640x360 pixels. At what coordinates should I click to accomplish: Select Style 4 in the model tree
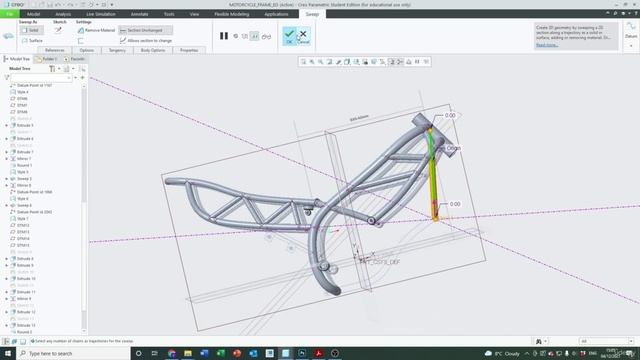point(19,92)
